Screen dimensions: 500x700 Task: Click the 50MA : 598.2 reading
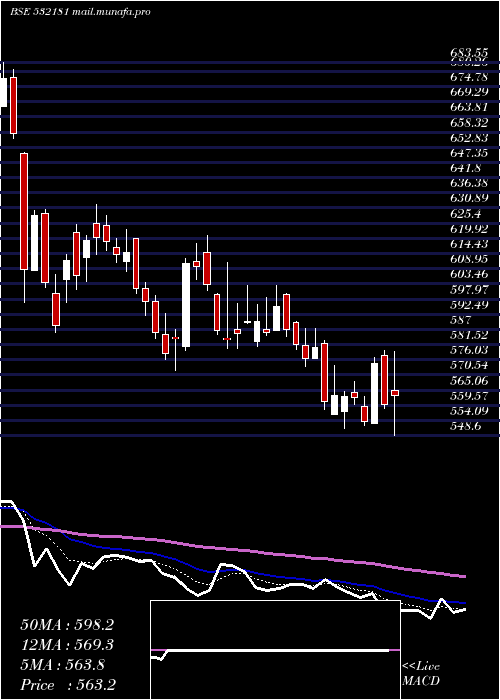pos(67,625)
